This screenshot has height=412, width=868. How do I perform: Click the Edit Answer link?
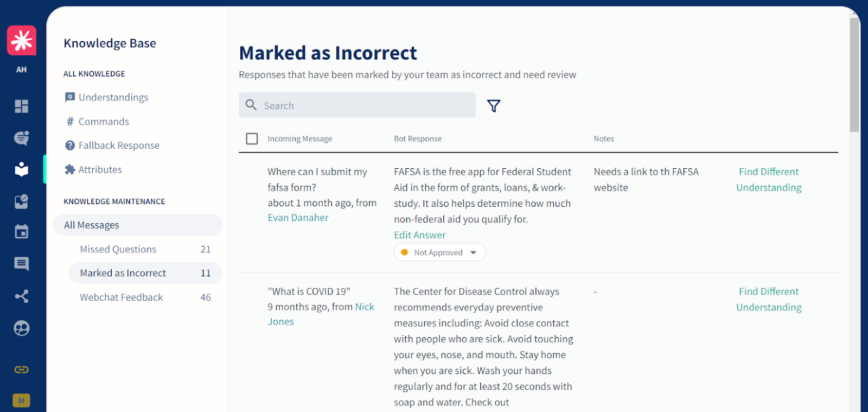point(420,235)
